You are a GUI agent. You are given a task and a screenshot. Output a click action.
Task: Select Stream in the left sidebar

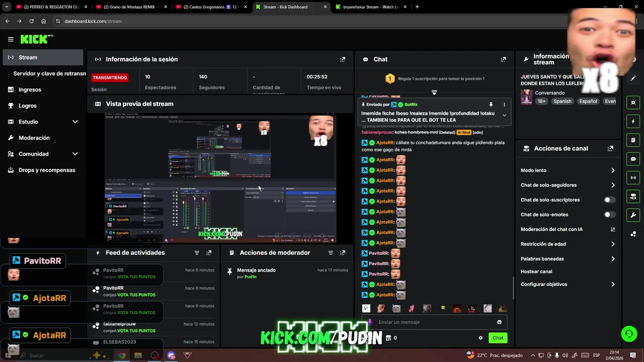pos(43,57)
